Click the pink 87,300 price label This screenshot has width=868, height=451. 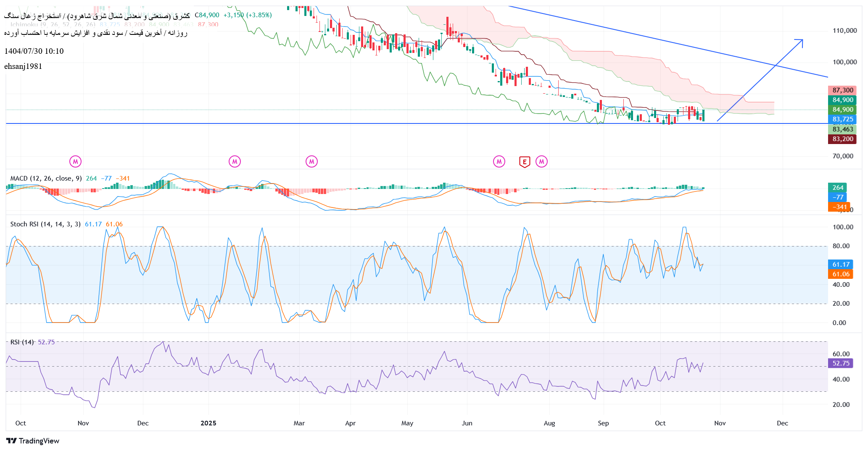pyautogui.click(x=842, y=90)
